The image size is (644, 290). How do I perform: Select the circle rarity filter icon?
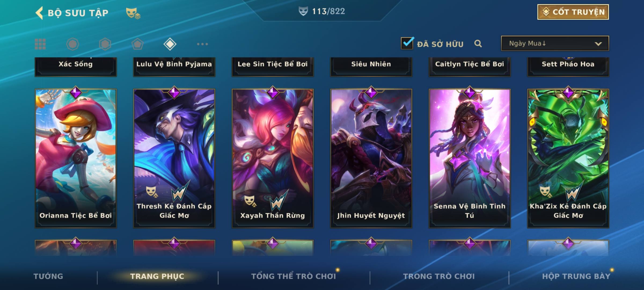tap(72, 44)
